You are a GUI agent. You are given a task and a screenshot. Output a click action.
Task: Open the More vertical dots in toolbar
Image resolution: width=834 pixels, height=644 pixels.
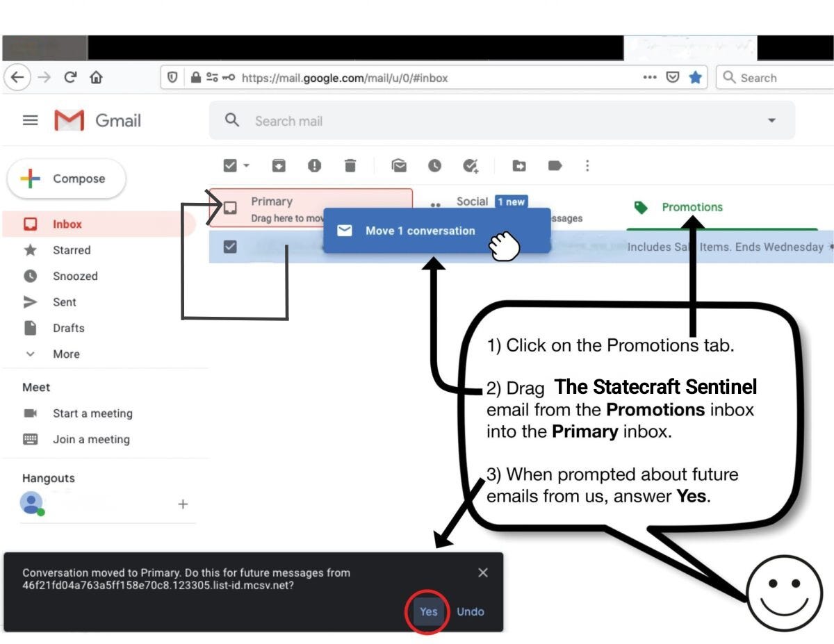tap(587, 165)
